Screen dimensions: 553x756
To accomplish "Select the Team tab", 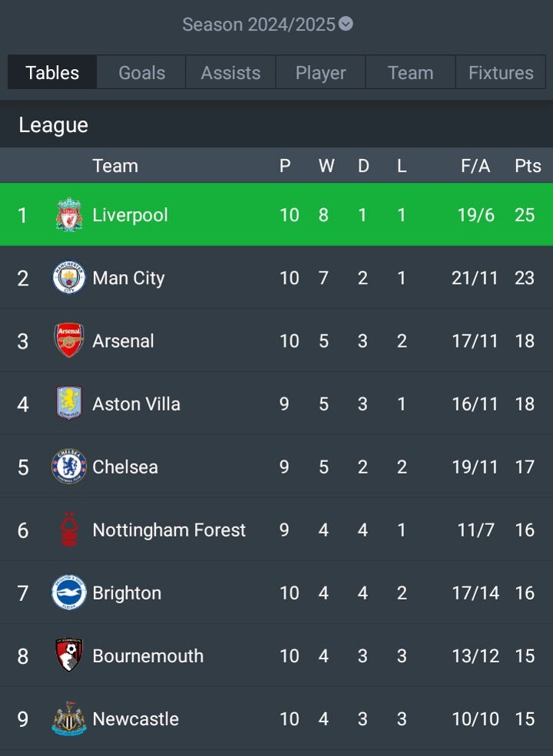I will tap(410, 73).
